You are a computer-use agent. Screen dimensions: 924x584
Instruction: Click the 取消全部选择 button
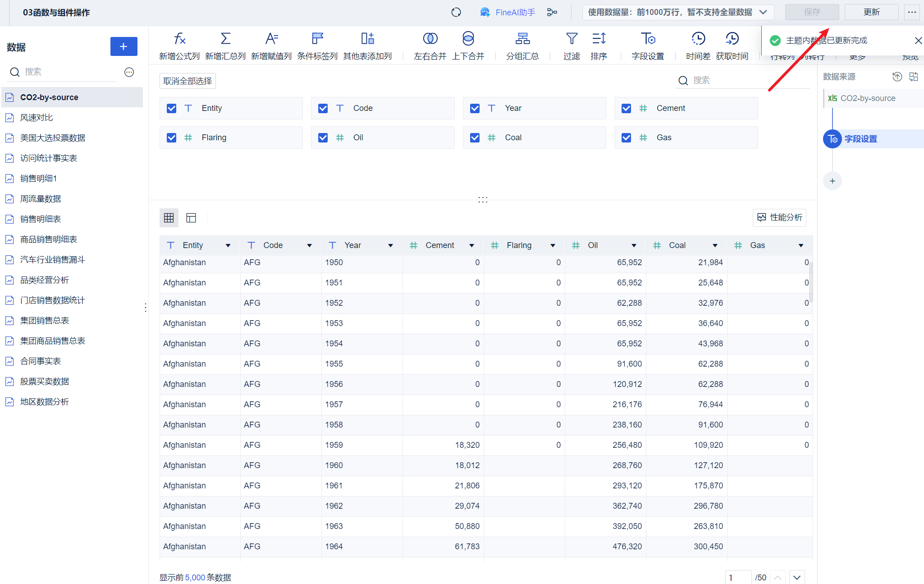pyautogui.click(x=188, y=81)
